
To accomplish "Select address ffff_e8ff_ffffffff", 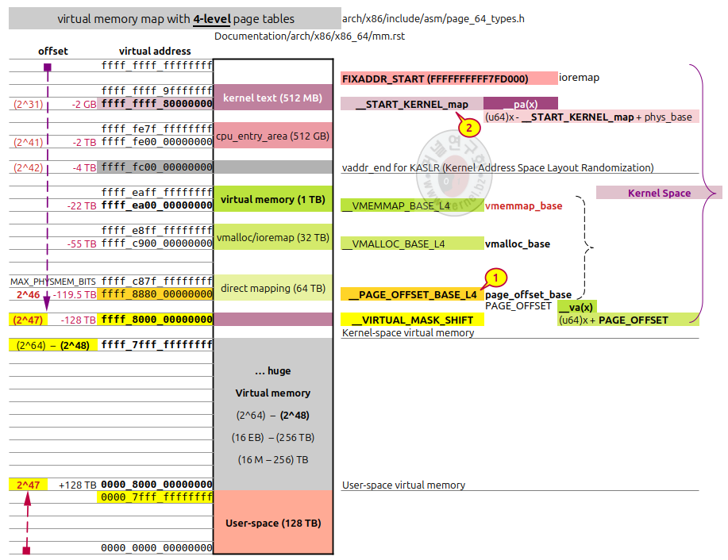I will pos(157,230).
